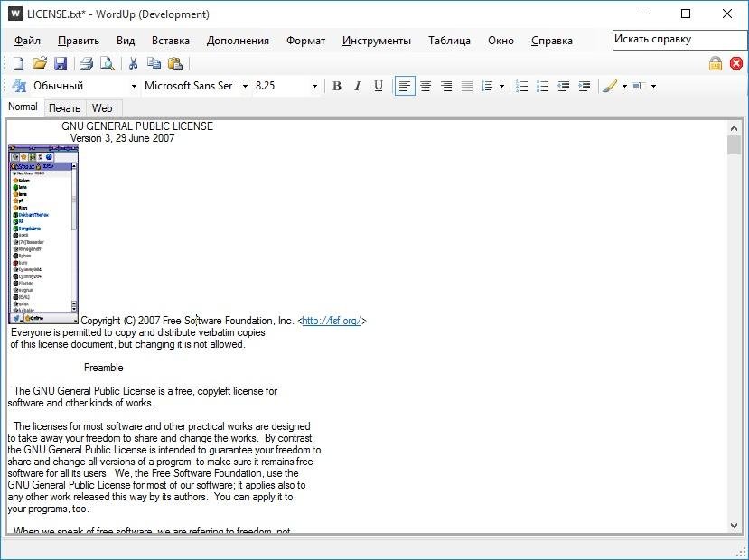Click the padlock icon in the toolbar

(715, 63)
